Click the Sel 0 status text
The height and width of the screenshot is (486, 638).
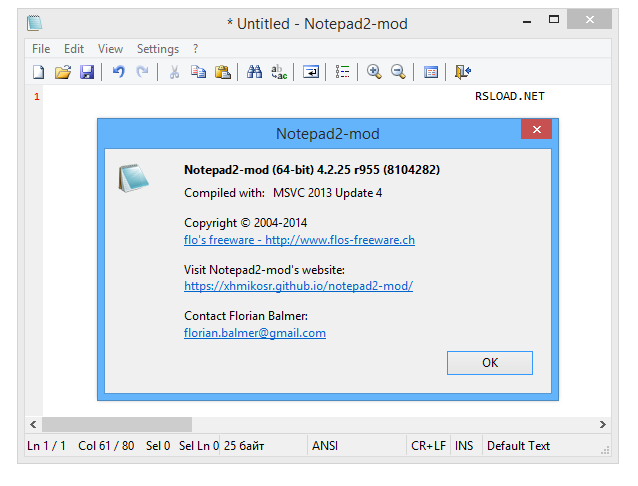[158, 446]
